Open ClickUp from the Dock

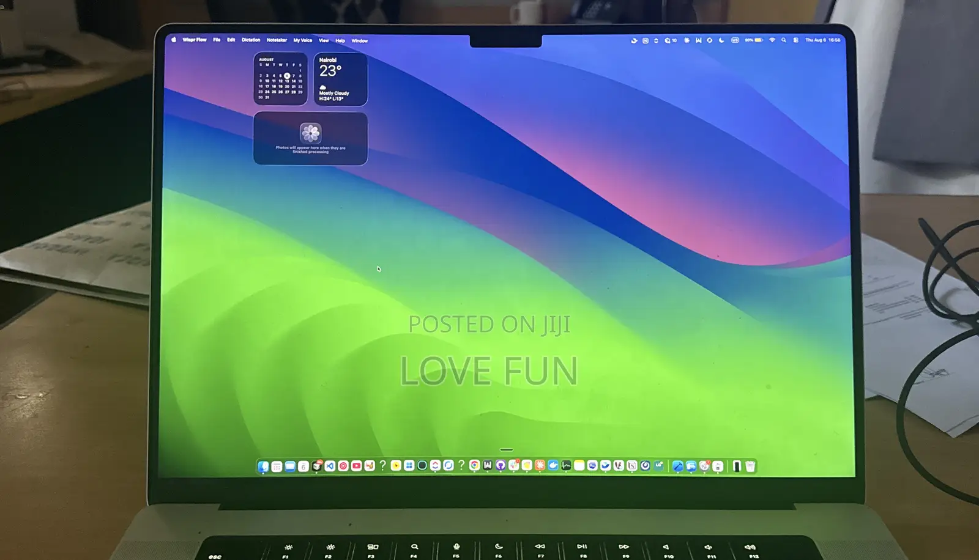[x=435, y=466]
